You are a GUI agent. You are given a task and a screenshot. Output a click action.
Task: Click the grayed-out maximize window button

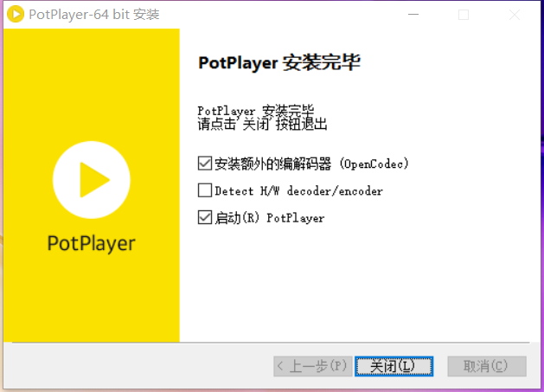point(464,15)
